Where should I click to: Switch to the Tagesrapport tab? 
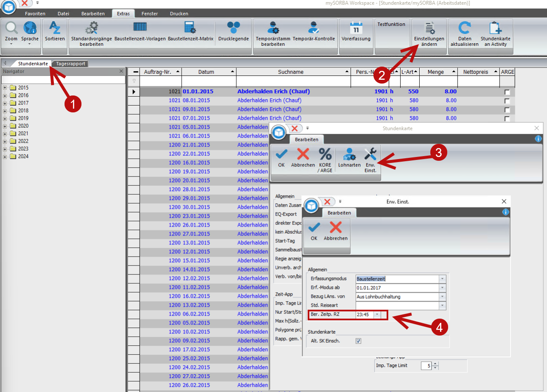[x=71, y=64]
